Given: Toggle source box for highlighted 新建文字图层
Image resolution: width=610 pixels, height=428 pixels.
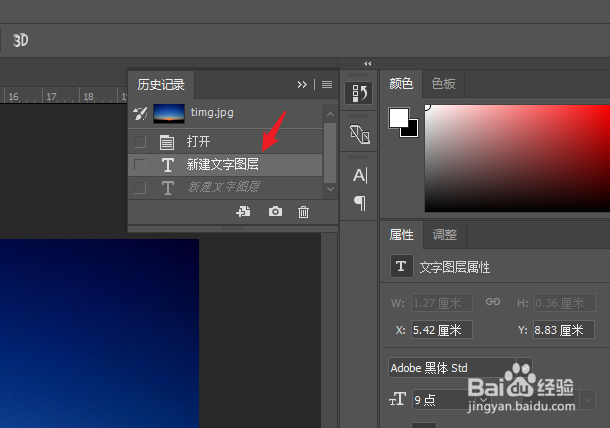Looking at the screenshot, I should pos(140,165).
